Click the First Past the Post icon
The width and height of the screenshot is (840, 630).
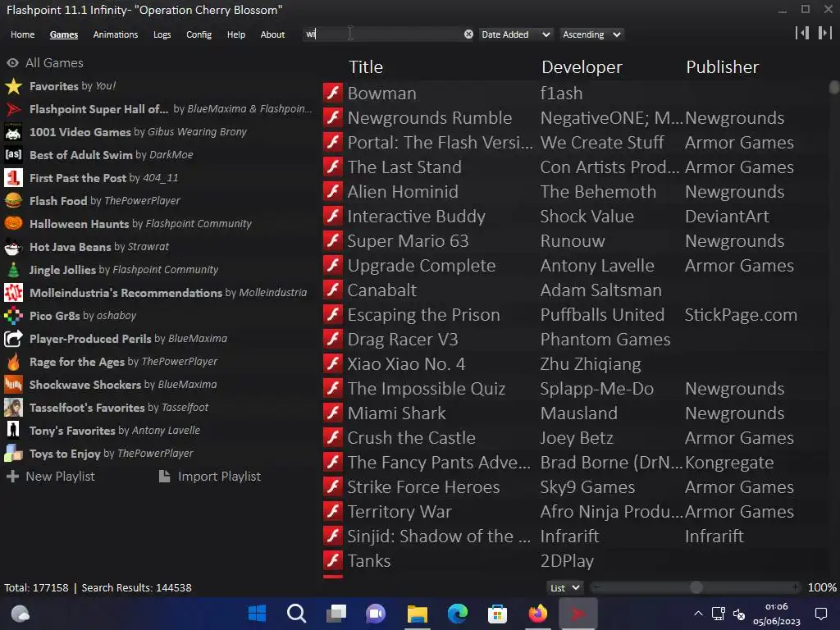(13, 178)
